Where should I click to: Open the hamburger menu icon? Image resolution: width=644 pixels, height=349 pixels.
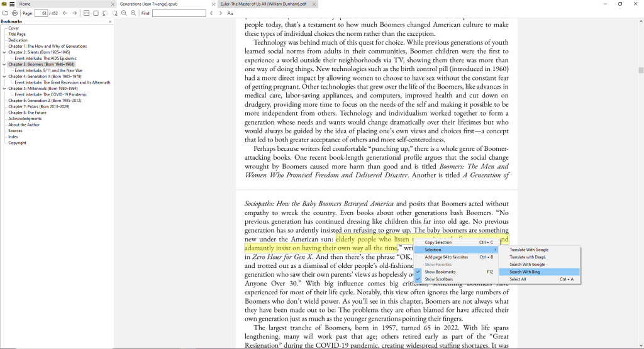(12, 4)
